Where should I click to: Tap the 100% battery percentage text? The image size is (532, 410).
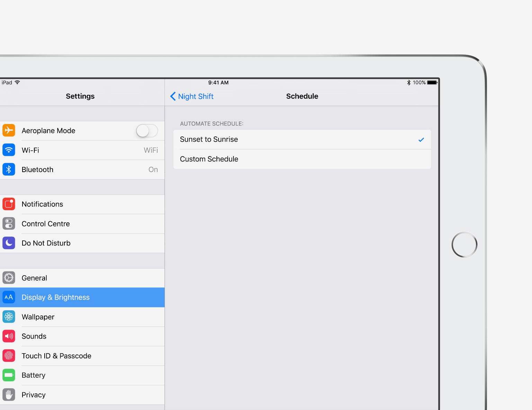pos(419,82)
